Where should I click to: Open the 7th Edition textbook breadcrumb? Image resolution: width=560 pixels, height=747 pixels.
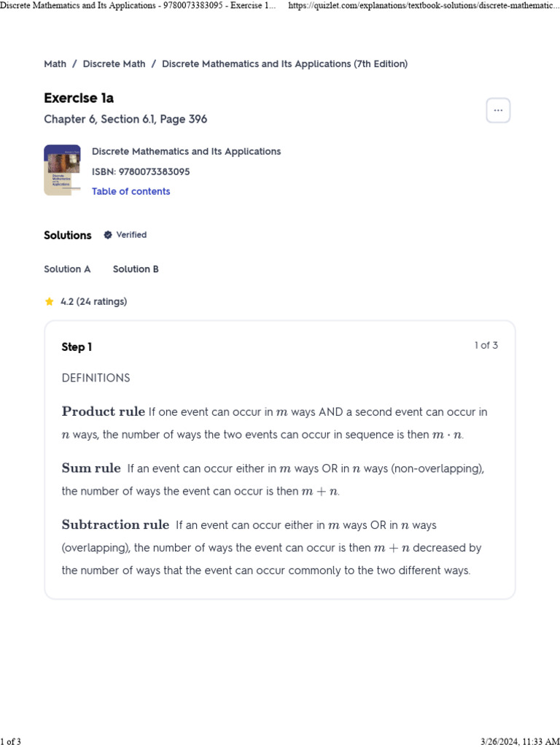click(285, 64)
